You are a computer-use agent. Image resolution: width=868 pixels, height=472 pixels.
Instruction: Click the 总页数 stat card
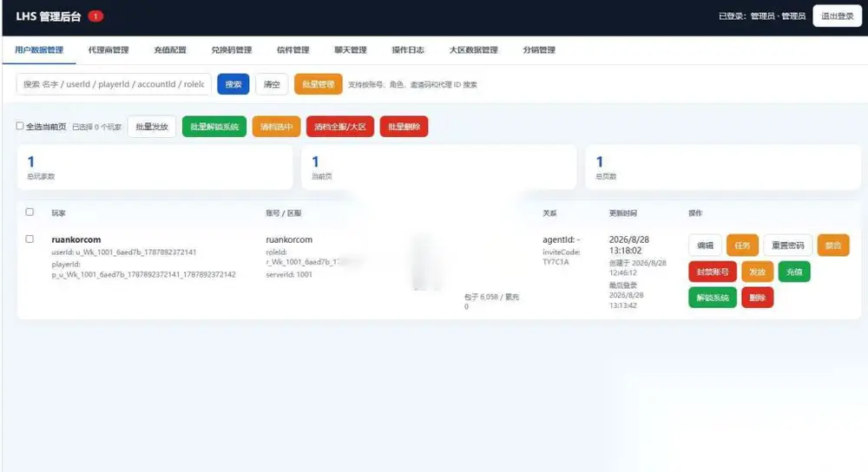723,167
